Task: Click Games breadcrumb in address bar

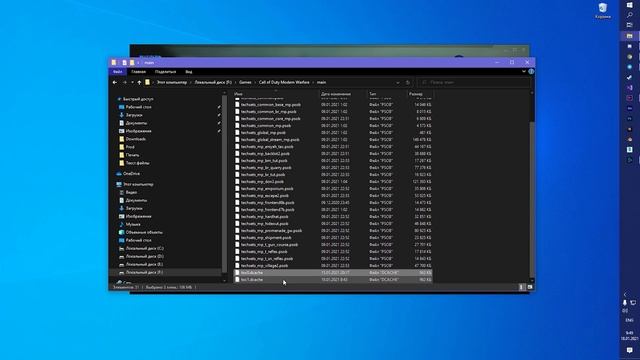Action: 245,82
